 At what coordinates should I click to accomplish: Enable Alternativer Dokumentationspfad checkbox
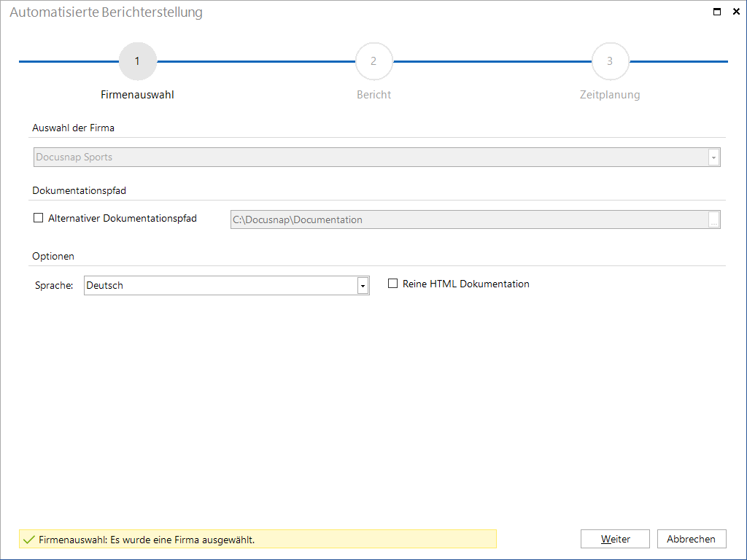[x=38, y=218]
